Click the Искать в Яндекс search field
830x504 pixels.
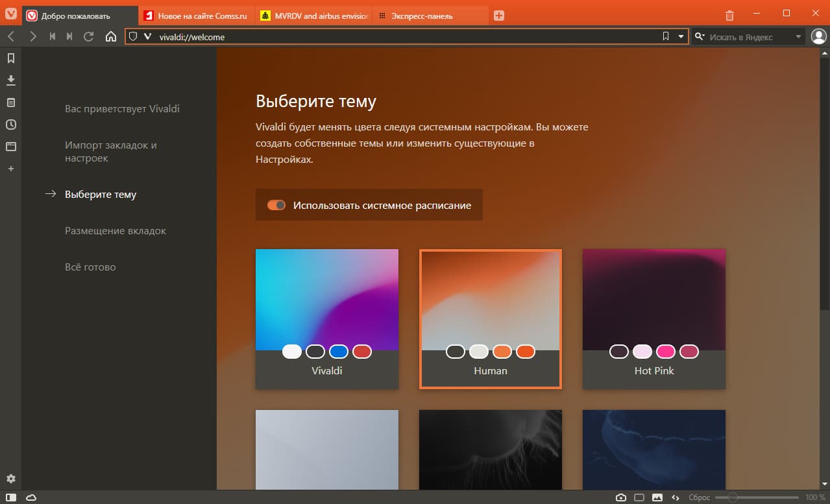coord(749,37)
